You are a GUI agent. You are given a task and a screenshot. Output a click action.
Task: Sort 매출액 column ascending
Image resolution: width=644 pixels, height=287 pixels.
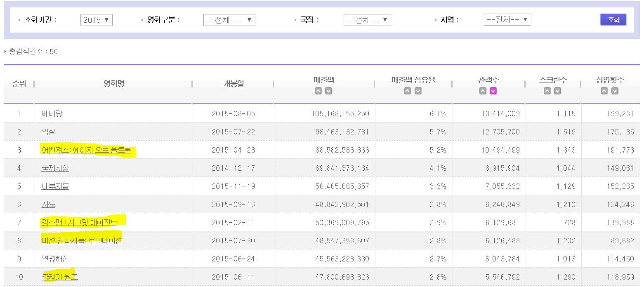click(x=318, y=91)
